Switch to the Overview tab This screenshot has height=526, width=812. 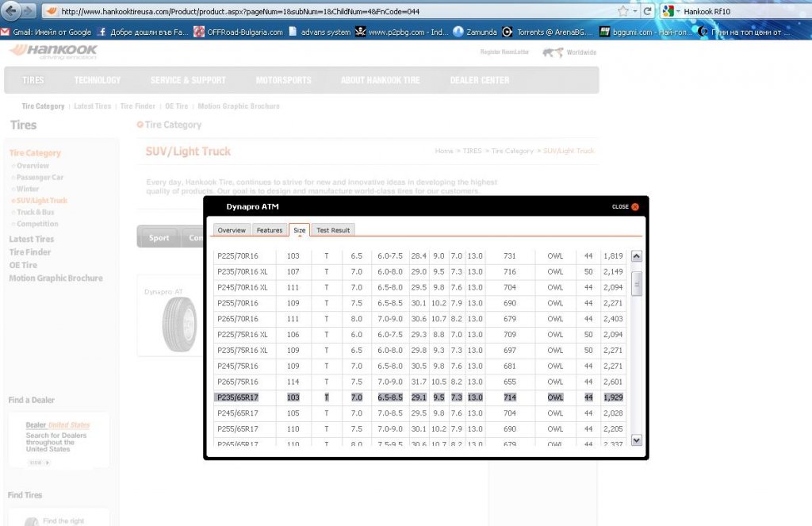click(232, 230)
